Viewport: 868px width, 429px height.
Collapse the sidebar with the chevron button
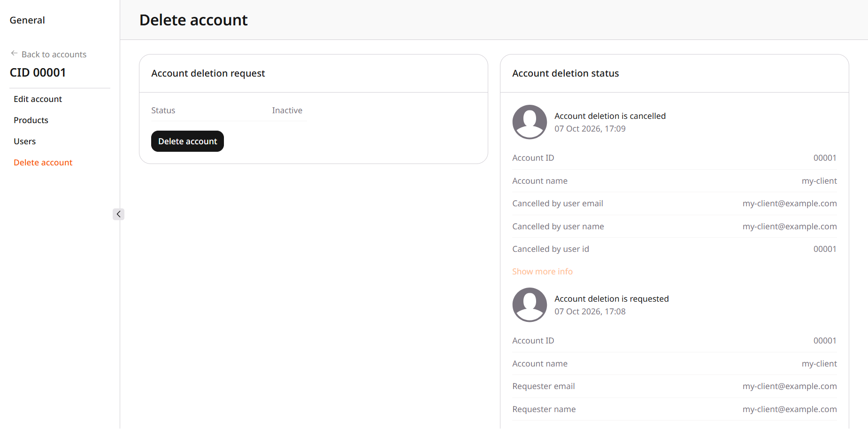tap(118, 214)
